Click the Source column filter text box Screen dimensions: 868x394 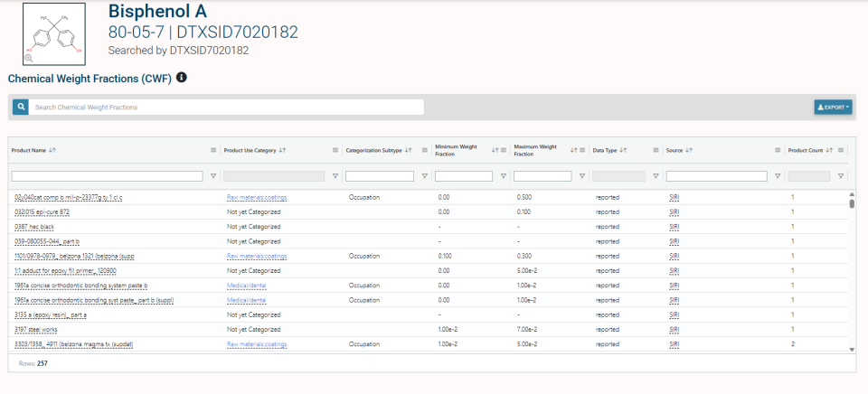point(716,176)
